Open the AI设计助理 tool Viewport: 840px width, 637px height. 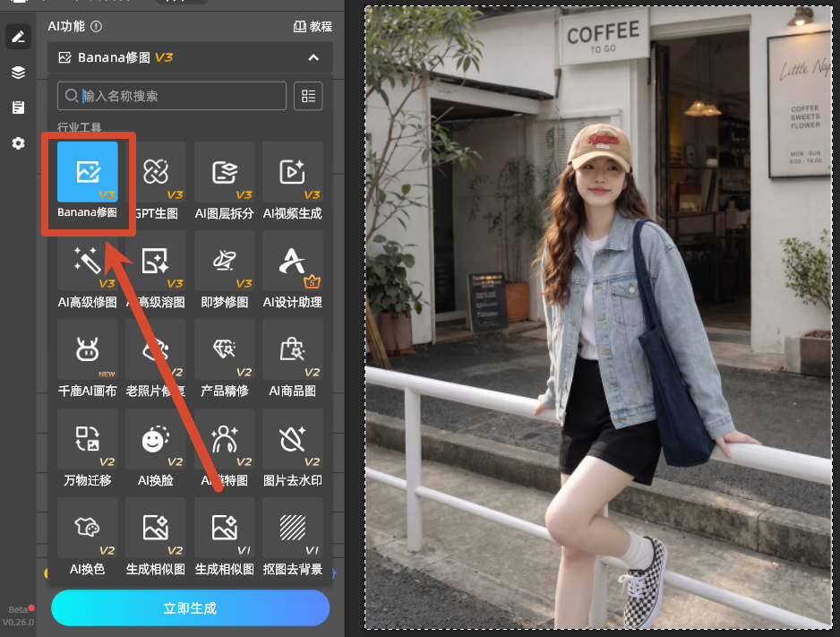293,261
